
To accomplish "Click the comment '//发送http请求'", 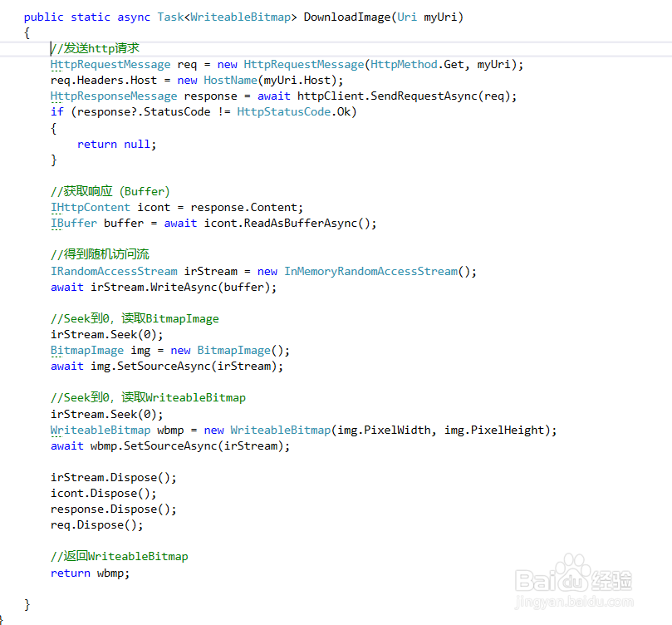I will pos(96,48).
